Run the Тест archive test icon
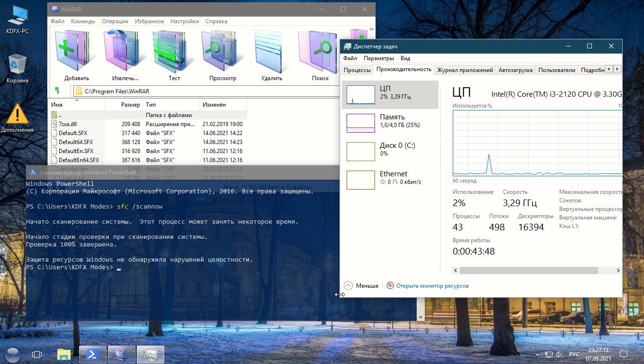 174,55
